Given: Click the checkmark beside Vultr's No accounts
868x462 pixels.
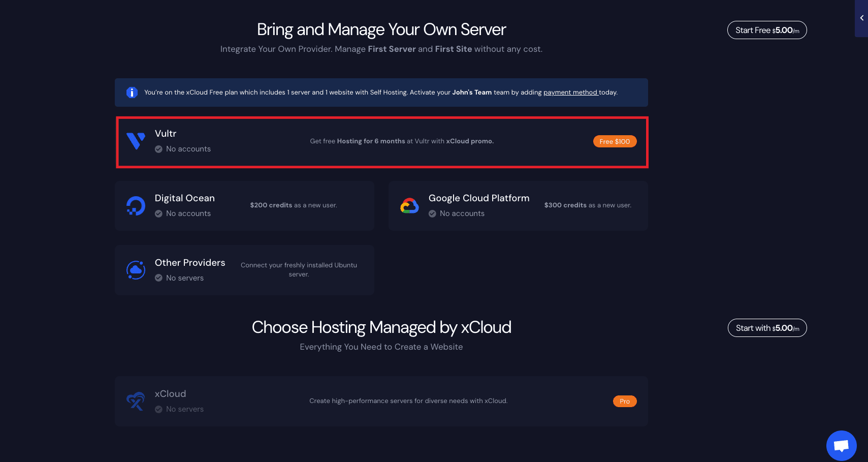Looking at the screenshot, I should click(158, 149).
